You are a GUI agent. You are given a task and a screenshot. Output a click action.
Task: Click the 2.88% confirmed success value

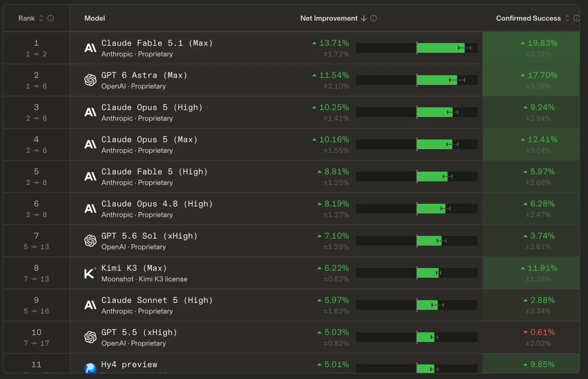pos(543,300)
